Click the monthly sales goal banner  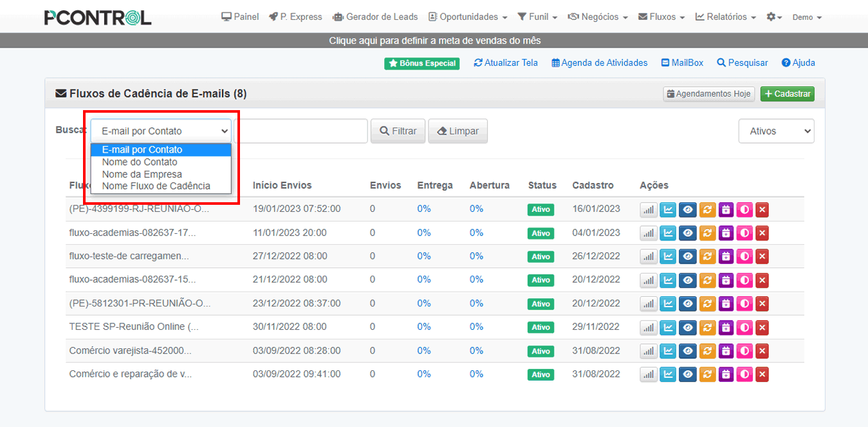tap(434, 41)
